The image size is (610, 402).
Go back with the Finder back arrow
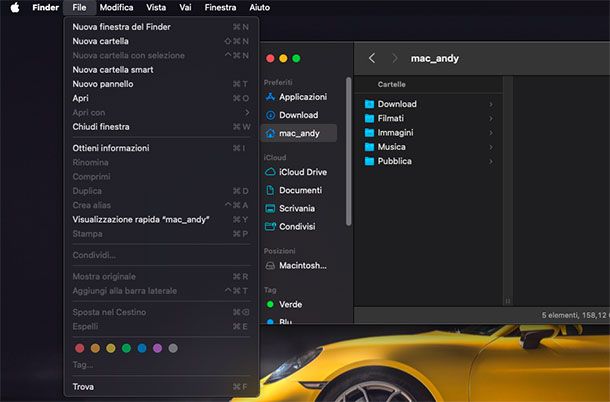pos(372,58)
